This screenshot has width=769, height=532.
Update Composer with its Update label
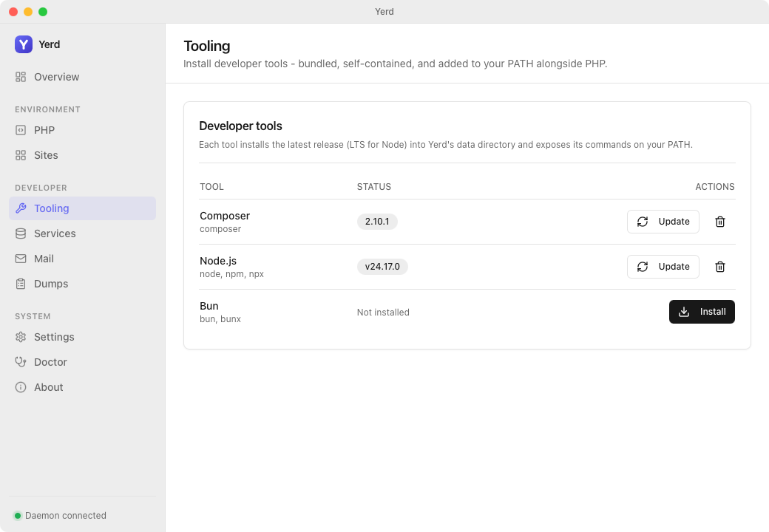click(x=674, y=222)
